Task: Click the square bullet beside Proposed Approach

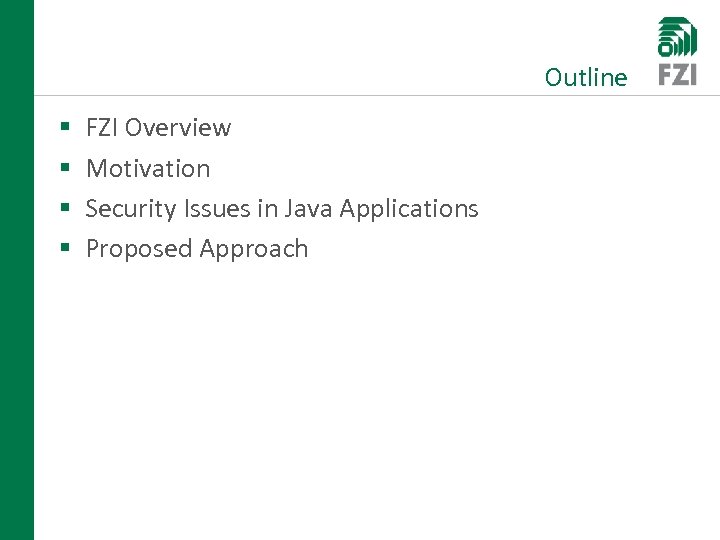Action: coord(64,249)
